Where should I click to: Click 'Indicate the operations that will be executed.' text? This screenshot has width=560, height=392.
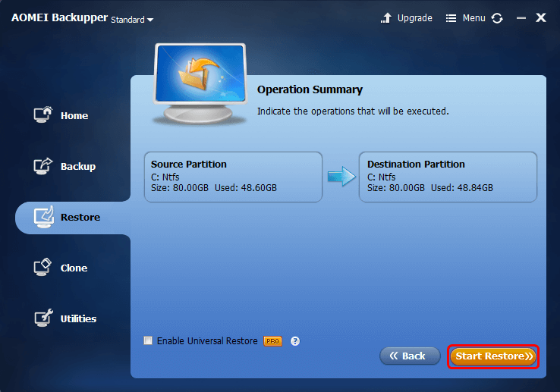click(x=353, y=111)
